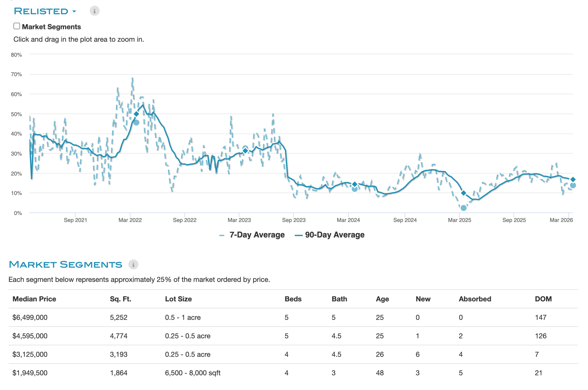
Task: Enable the Market Segments checkbox
Action: click(x=17, y=26)
